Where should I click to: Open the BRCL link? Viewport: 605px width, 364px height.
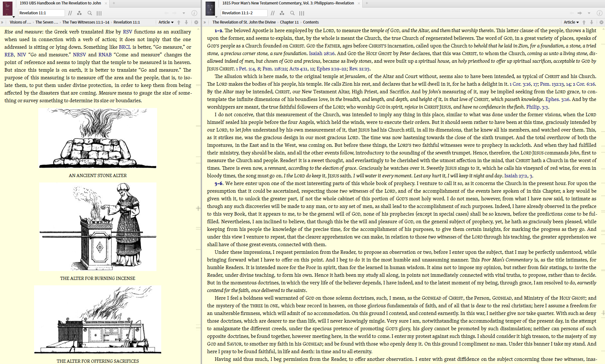[x=125, y=47]
